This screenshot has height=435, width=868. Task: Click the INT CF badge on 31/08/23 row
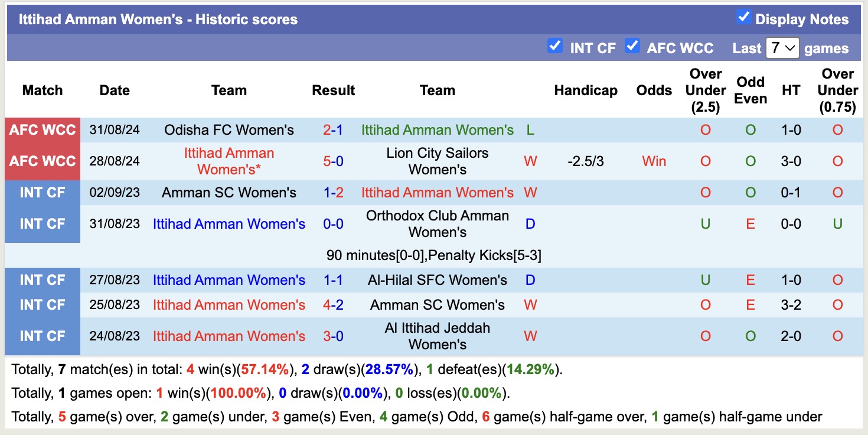42,223
